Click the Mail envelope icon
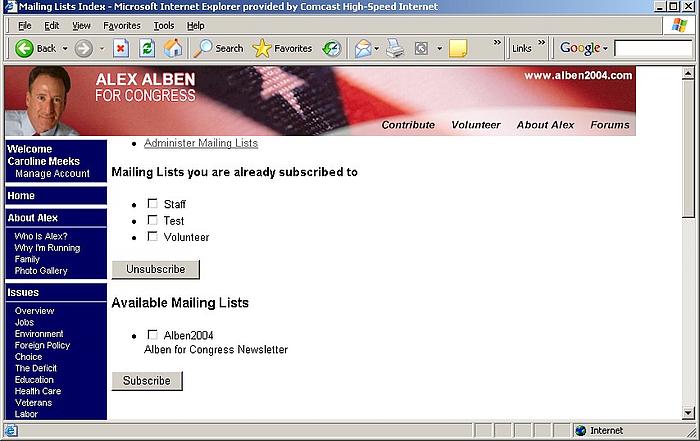The height and width of the screenshot is (441, 700). [x=363, y=48]
